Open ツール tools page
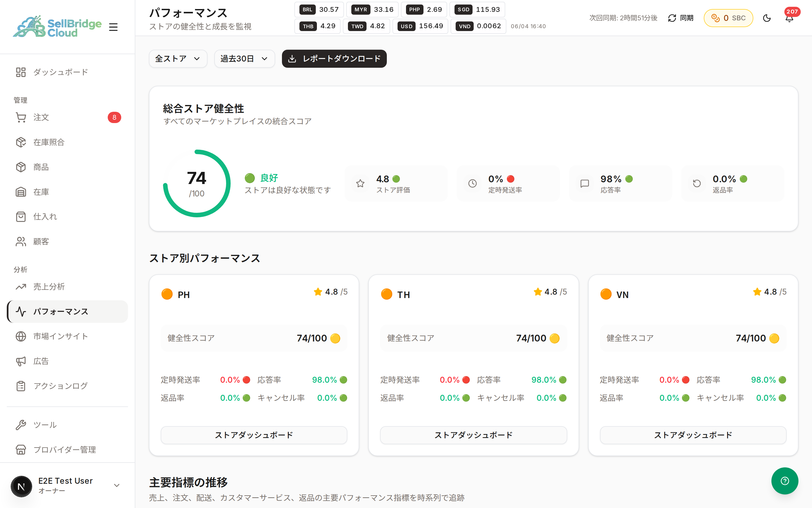The image size is (812, 508). tap(67, 425)
